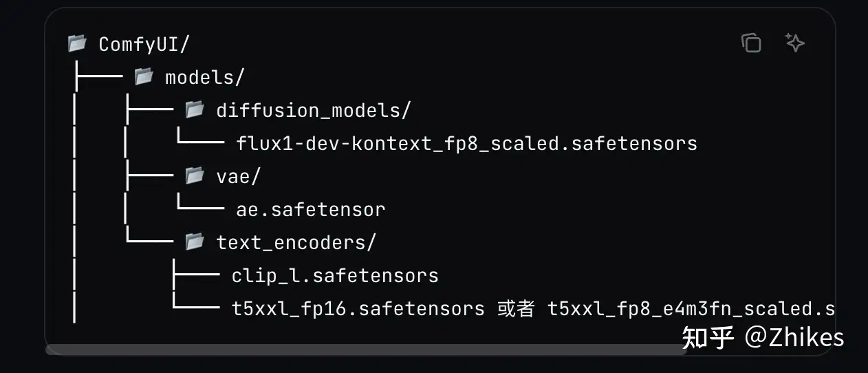Click the text_encoders folder icon

click(x=195, y=242)
